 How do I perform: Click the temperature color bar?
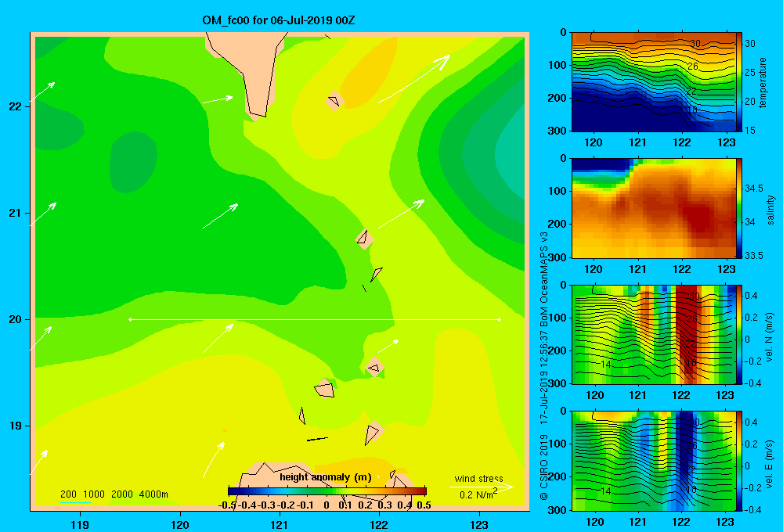click(x=739, y=82)
